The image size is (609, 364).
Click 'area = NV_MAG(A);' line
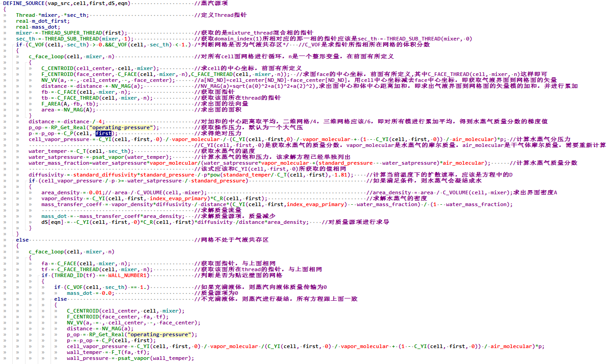point(69,110)
